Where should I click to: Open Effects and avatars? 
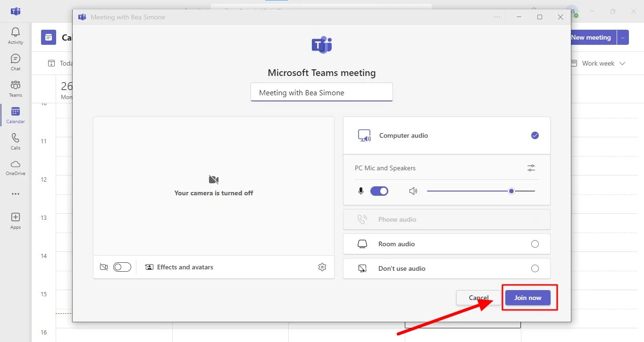pyautogui.click(x=179, y=267)
